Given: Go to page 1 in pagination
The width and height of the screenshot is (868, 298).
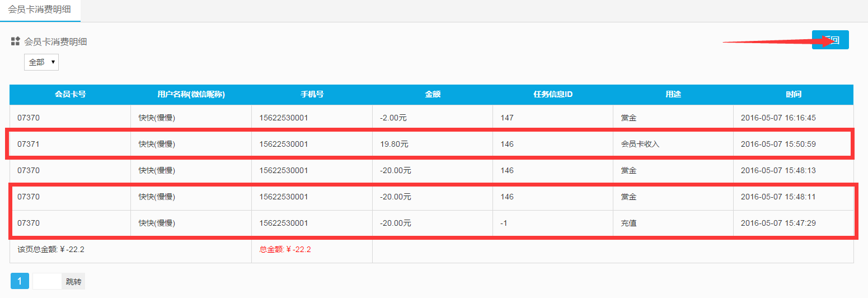Looking at the screenshot, I should [x=20, y=281].
